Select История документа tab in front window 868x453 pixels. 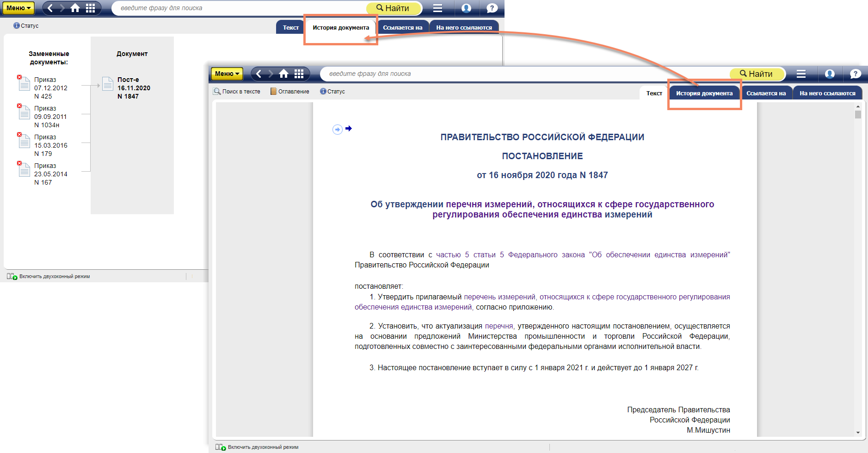click(x=704, y=93)
